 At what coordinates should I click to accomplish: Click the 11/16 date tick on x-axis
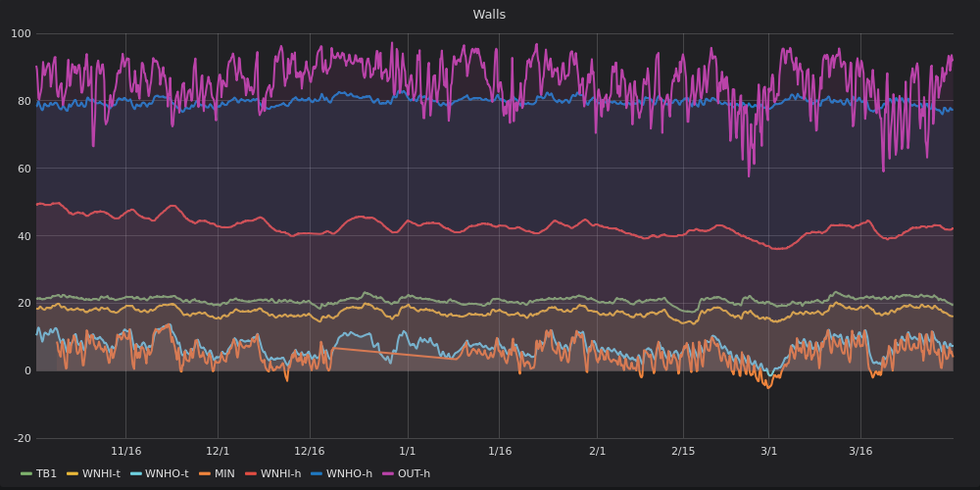point(125,451)
